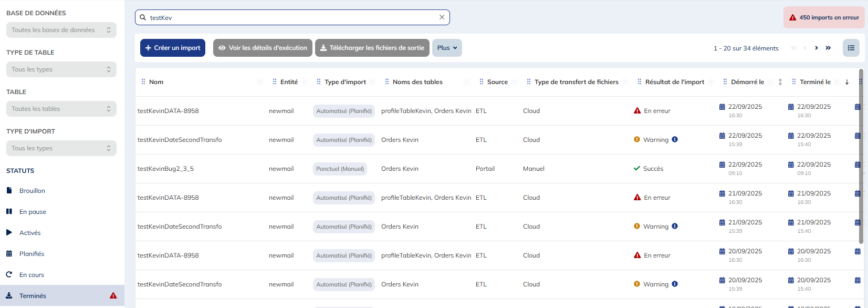Image resolution: width=868 pixels, height=308 pixels.
Task: Click the table's vertical scrollbar
Action: (861, 158)
